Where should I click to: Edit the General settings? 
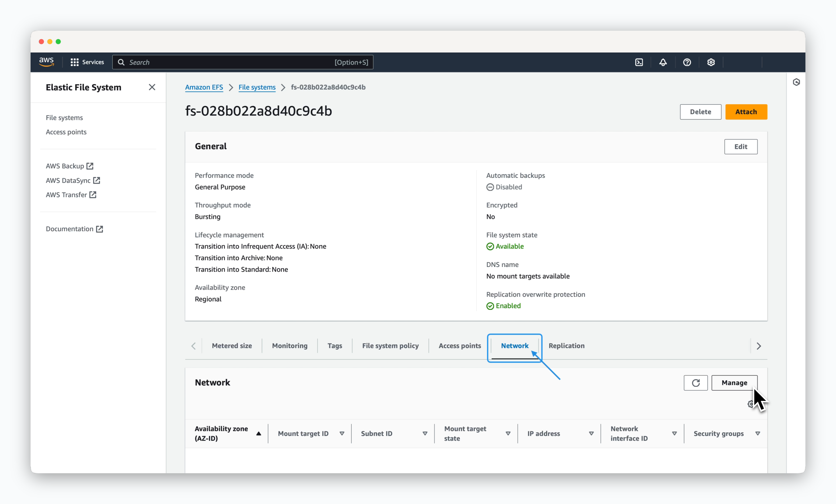pos(741,147)
